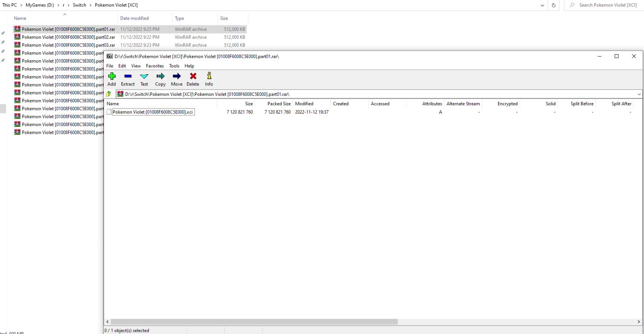Click the Delete toolbar icon in 7-Zip

coord(193,76)
